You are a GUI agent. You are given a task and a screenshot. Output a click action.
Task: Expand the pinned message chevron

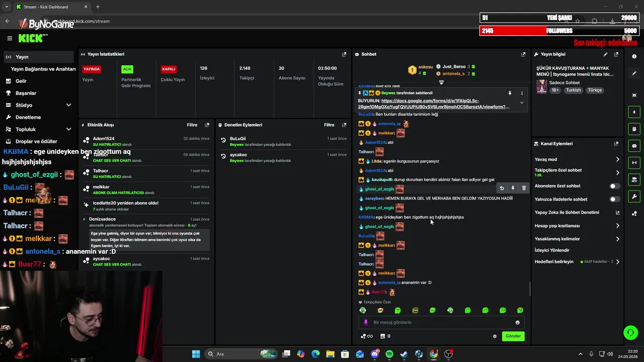(x=522, y=103)
